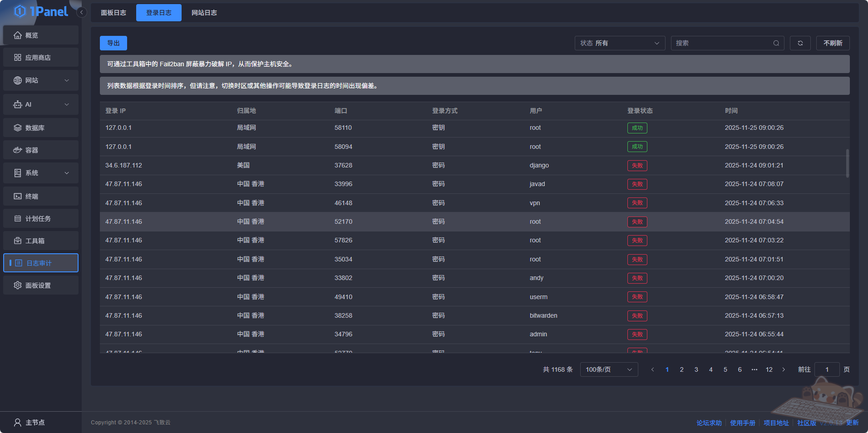Open the 100条/页 page size dropdown
This screenshot has width=868, height=433.
pos(608,369)
